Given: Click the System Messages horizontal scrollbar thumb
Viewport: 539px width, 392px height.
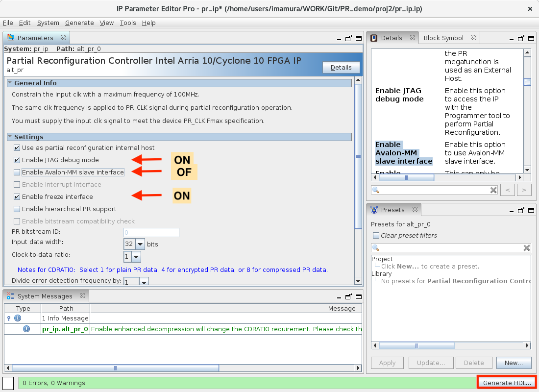Looking at the screenshot, I should [x=115, y=368].
